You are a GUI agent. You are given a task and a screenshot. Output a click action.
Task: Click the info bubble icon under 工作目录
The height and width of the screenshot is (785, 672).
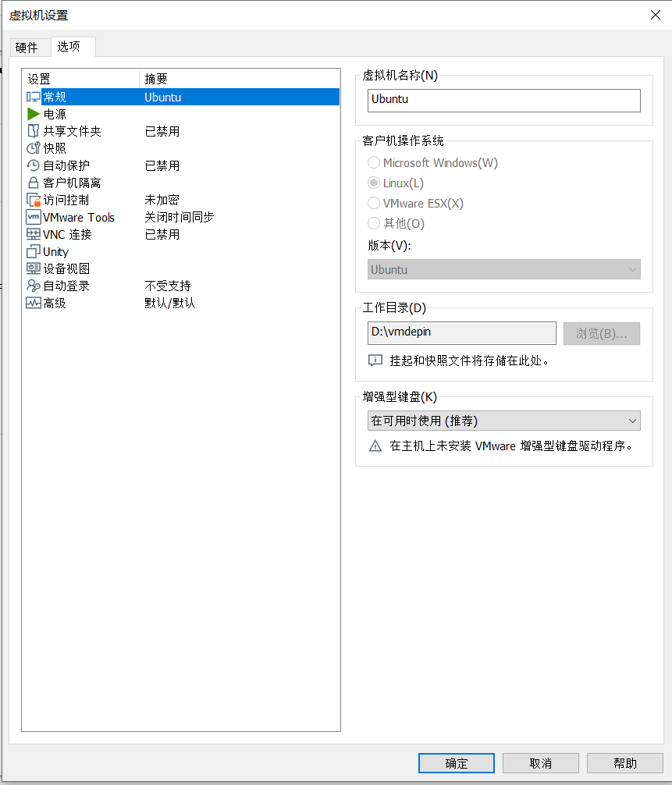pos(375,361)
